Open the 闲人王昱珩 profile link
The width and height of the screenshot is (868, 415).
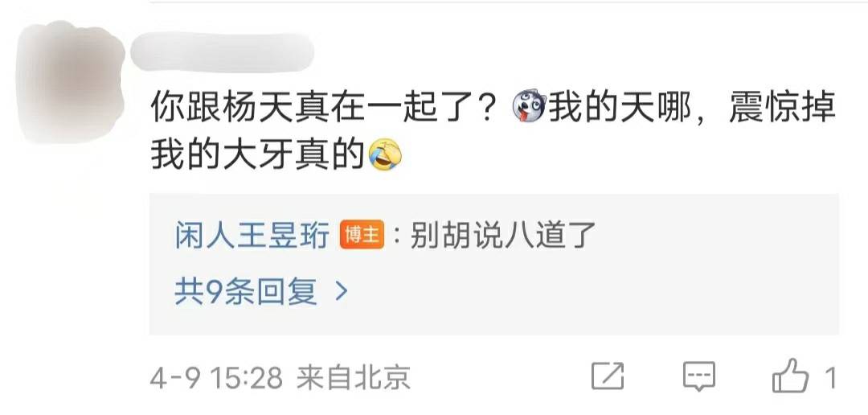click(252, 236)
